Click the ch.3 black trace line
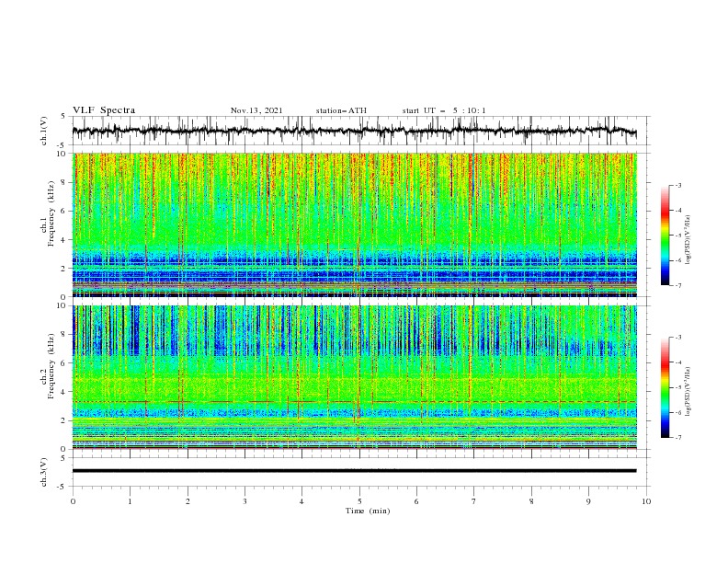Image resolution: width=728 pixels, height=563 pixels. pyautogui.click(x=354, y=471)
